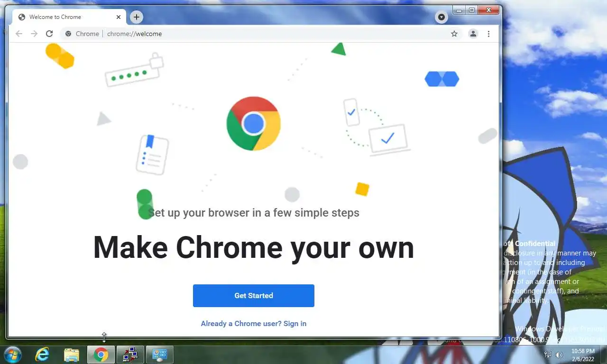Restore down the Chrome window
The image size is (607, 364).
pos(471,10)
